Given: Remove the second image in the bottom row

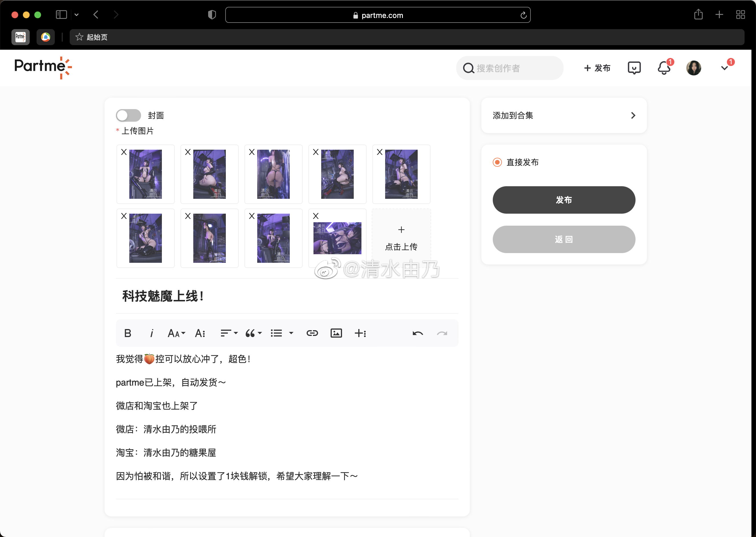Looking at the screenshot, I should tap(188, 216).
